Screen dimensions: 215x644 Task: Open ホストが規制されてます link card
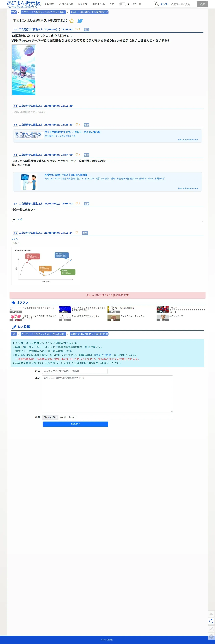coord(107,136)
